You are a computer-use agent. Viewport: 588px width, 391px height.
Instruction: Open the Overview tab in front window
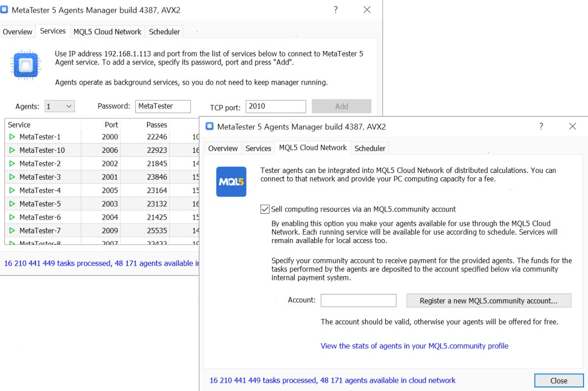click(x=223, y=148)
